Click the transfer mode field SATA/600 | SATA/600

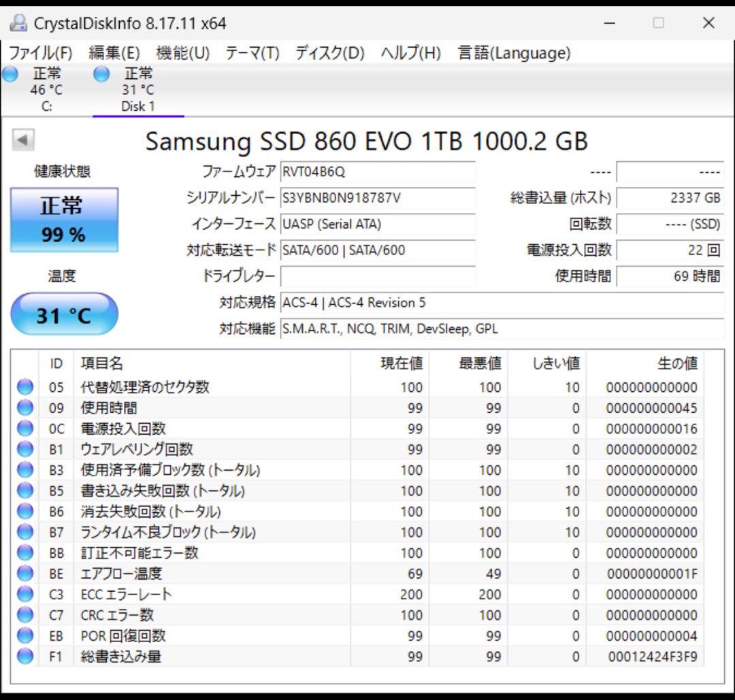[378, 250]
